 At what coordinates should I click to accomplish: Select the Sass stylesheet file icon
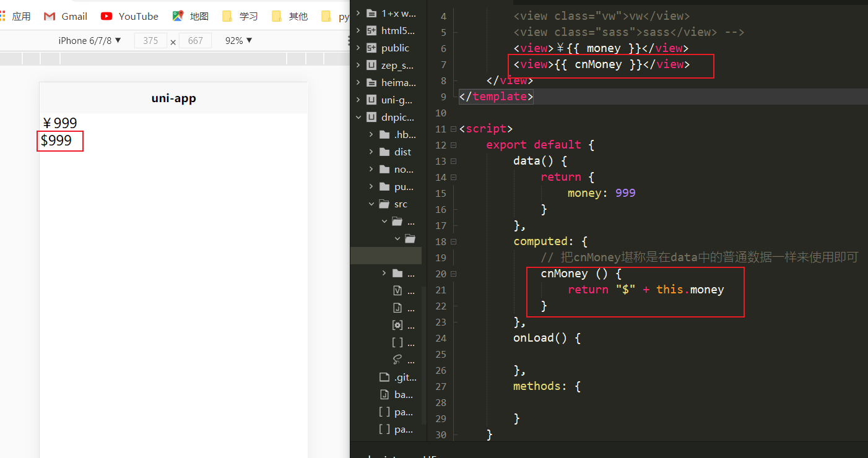click(397, 360)
